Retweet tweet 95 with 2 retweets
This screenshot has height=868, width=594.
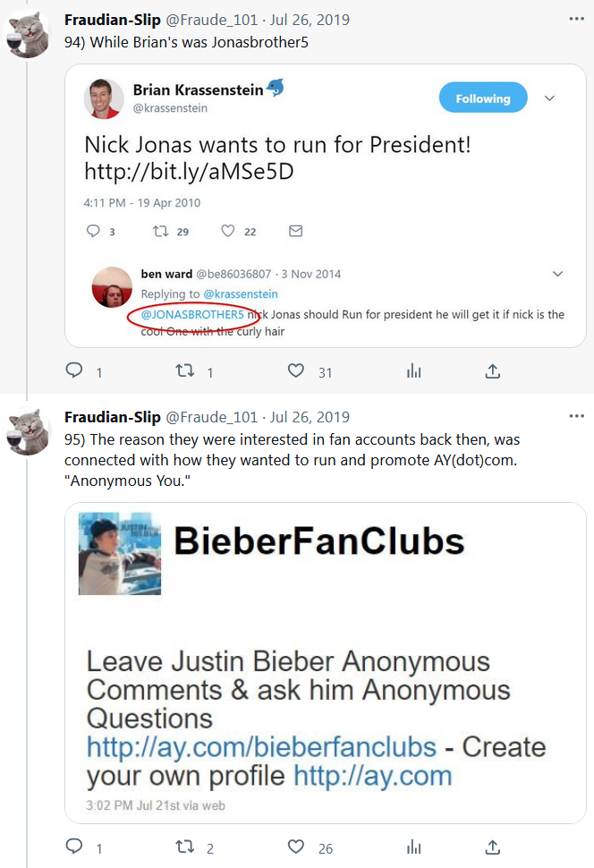coord(185,847)
